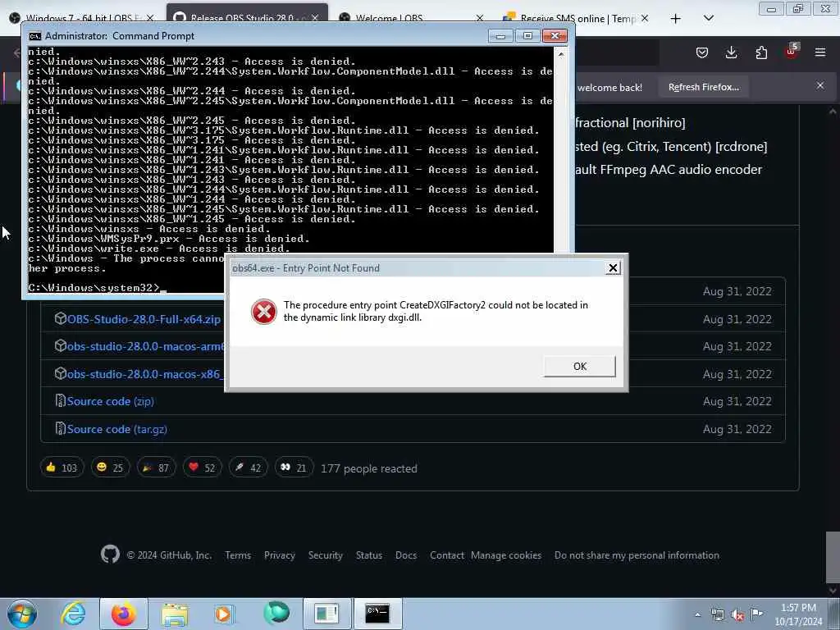Maximize the Command Prompt window
This screenshot has width=840, height=630.
527,35
